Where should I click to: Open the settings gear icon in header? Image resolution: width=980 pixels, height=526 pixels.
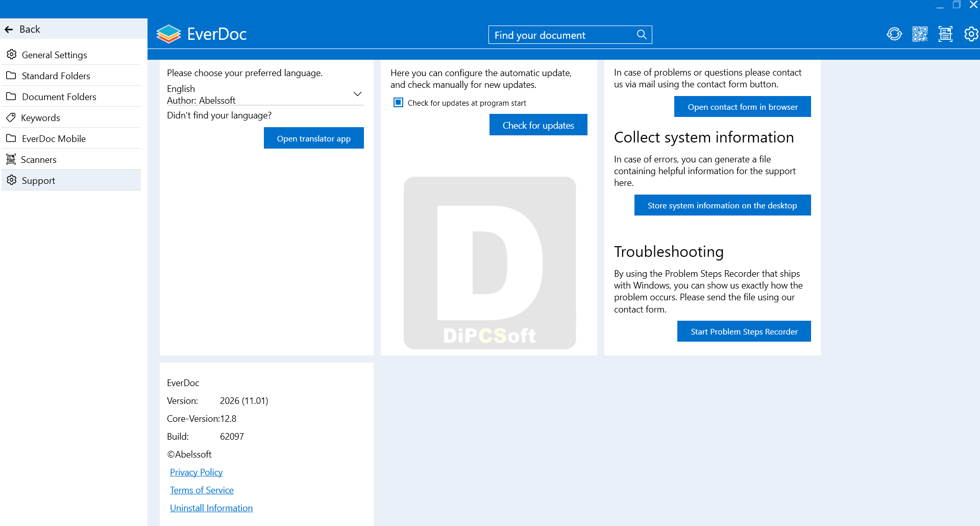(x=971, y=34)
